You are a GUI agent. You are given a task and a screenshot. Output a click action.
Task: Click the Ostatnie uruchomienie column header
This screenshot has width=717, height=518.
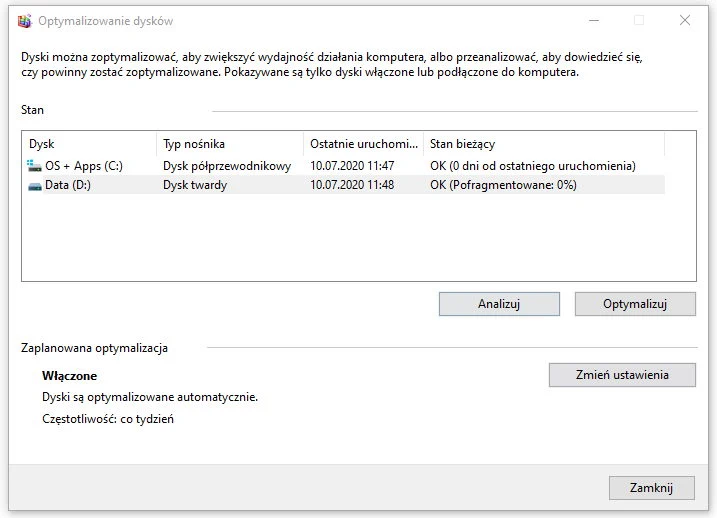(x=362, y=144)
